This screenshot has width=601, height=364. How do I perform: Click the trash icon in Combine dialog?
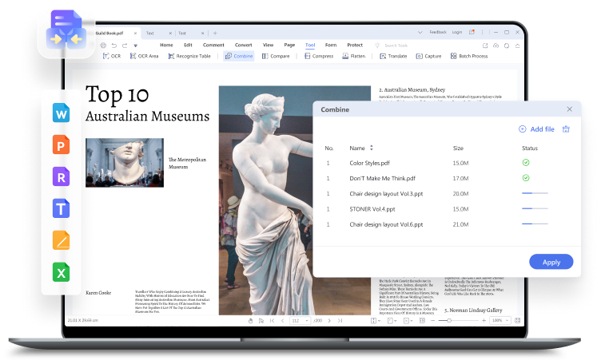click(x=566, y=129)
